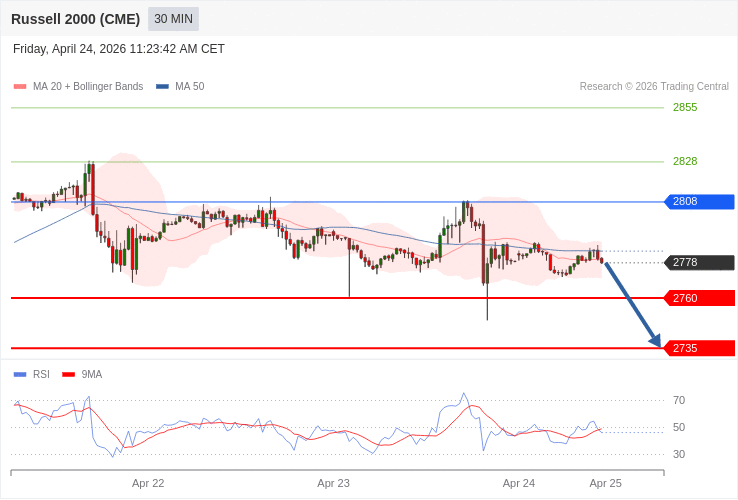The height and width of the screenshot is (500, 738).
Task: Click the blue downward arrow head
Action: coord(655,341)
